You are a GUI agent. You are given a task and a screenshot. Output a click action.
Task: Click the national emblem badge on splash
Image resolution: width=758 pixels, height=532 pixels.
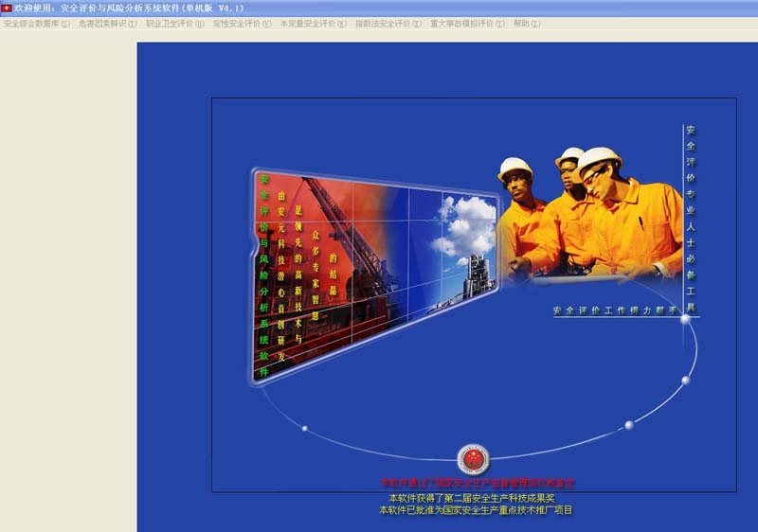473,459
